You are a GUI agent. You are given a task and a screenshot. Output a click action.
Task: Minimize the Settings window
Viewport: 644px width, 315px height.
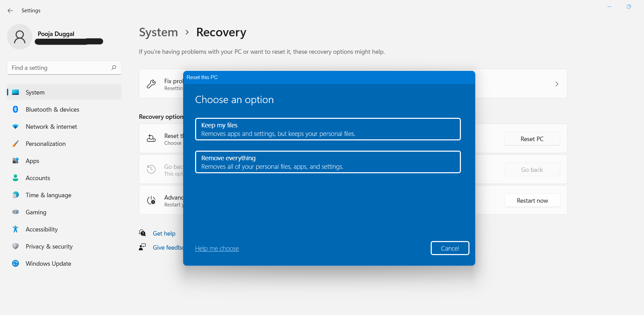609,7
